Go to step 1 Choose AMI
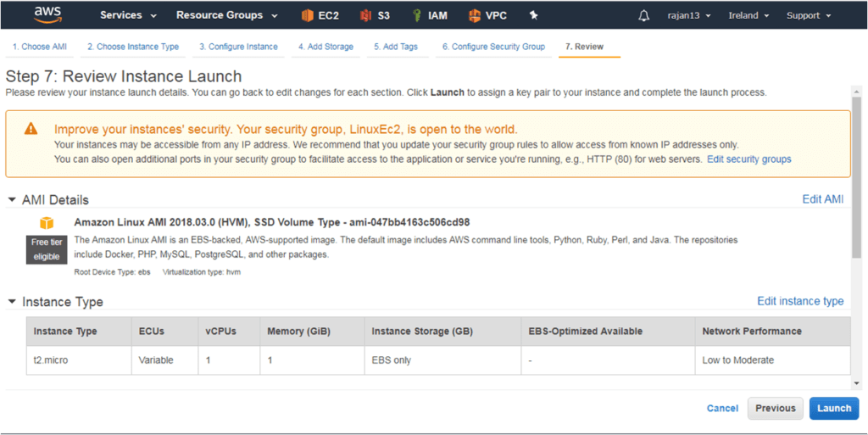The height and width of the screenshot is (435, 868). pos(39,47)
